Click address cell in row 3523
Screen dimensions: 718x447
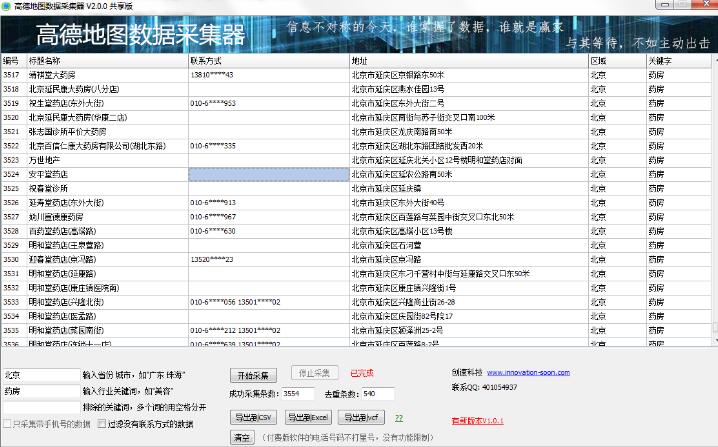[469, 160]
